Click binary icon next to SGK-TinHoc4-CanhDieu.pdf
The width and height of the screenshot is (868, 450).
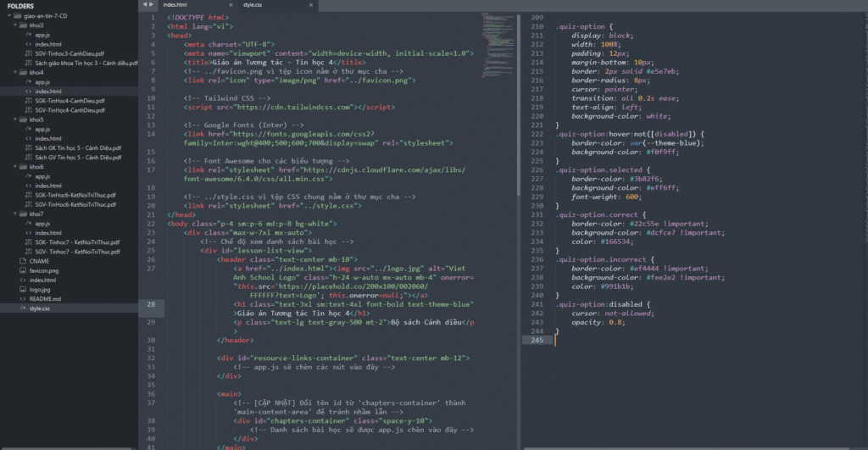click(x=29, y=101)
